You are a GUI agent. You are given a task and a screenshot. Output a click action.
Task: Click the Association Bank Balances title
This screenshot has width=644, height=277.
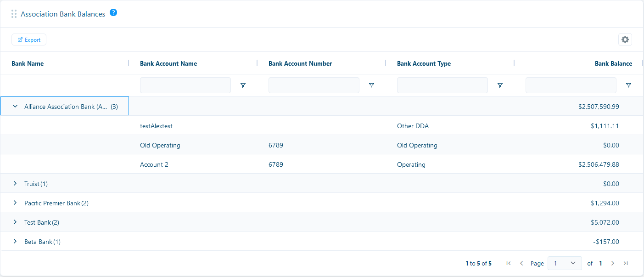tap(63, 14)
